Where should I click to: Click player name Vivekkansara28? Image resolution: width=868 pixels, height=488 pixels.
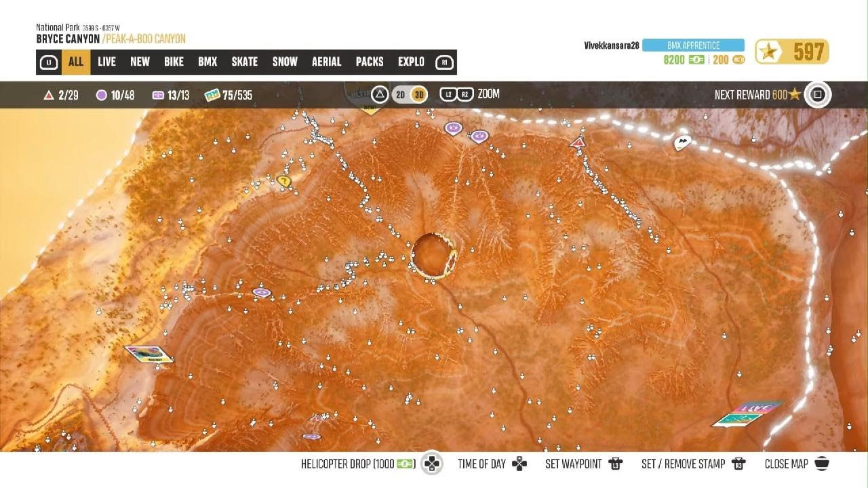coord(611,45)
